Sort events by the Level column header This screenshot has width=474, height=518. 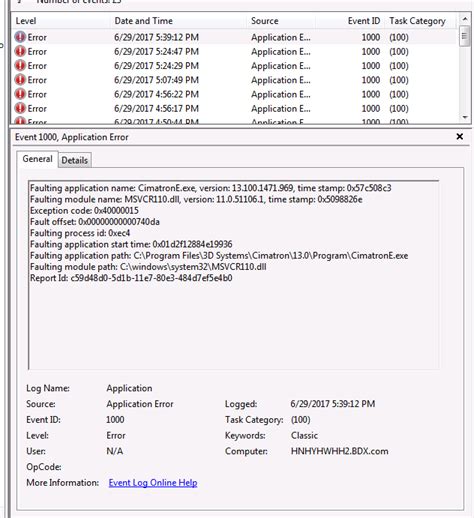click(61, 21)
